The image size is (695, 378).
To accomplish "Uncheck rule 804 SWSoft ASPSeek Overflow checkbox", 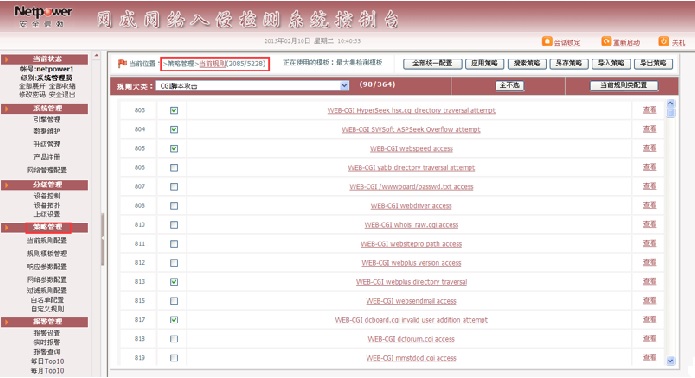I will [x=174, y=129].
